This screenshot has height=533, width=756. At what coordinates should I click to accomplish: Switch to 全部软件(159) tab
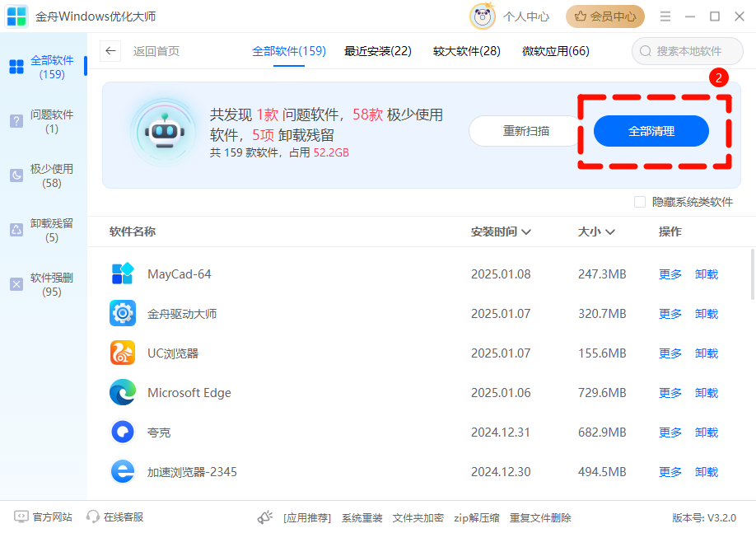(289, 51)
